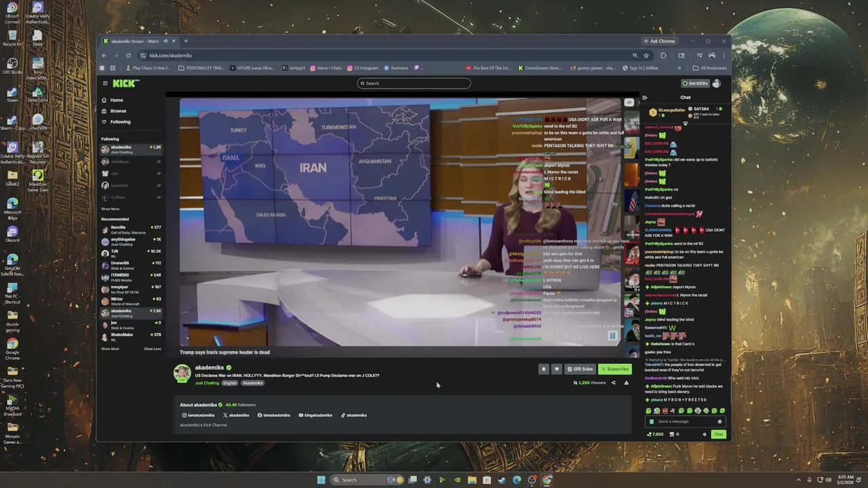
Task: Reload the page in Chrome
Action: tap(128, 56)
